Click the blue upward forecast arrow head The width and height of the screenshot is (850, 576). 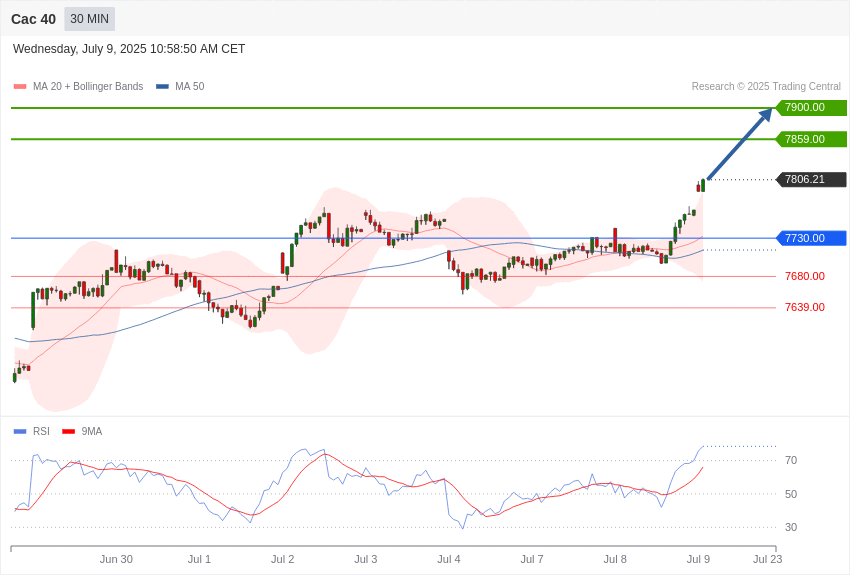click(765, 115)
